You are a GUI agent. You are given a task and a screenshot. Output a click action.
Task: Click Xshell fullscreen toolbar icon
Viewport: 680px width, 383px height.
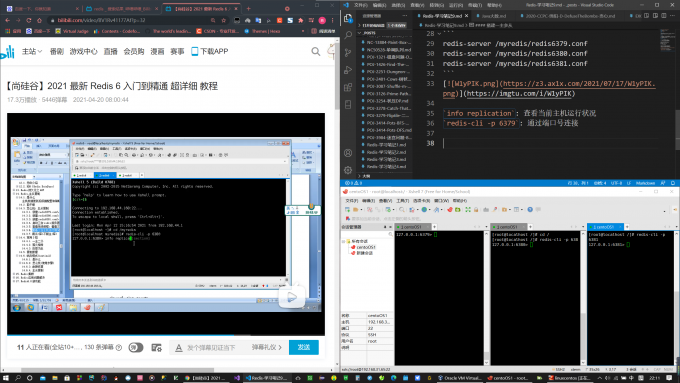(x=468, y=210)
